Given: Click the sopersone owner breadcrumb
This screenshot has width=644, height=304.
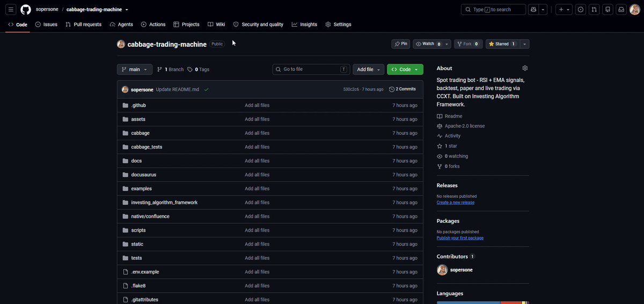Looking at the screenshot, I should click(x=47, y=10).
